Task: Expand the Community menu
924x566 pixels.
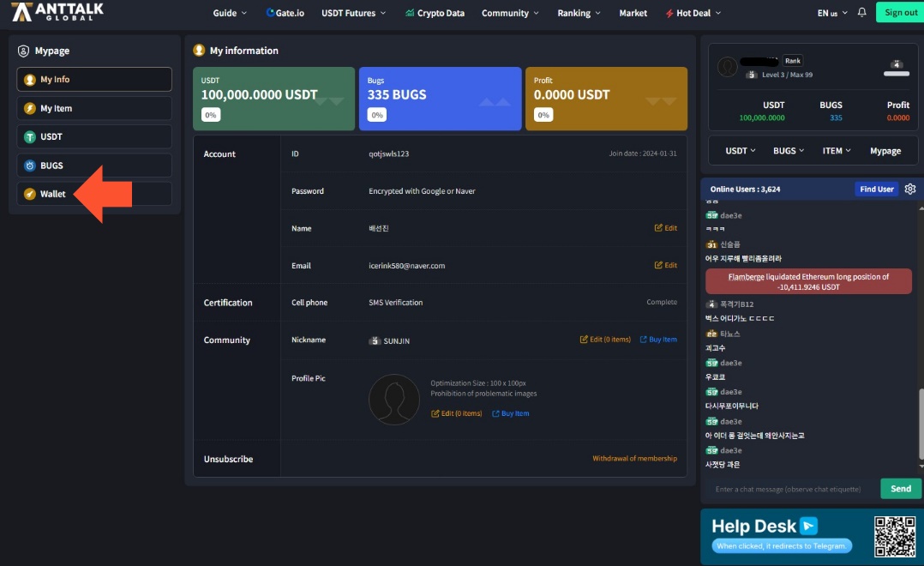Action: click(510, 13)
